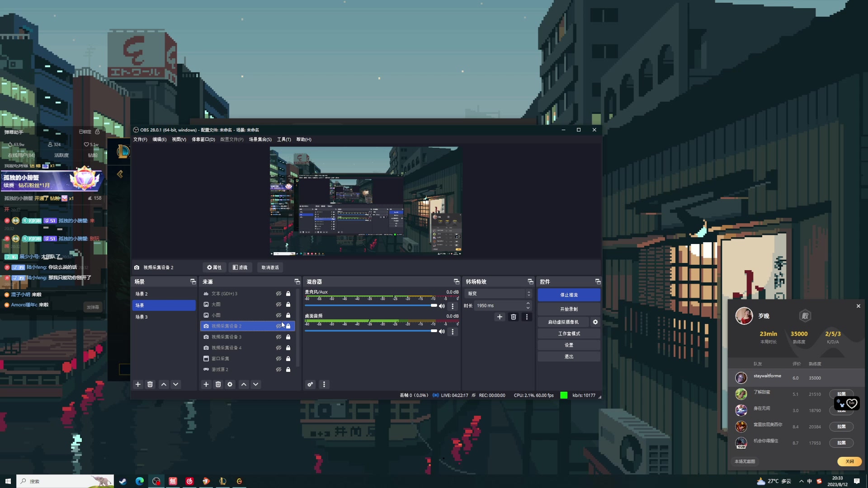
Task: Open the 混音器 panel's bottom three-dot menu
Action: coord(324,385)
